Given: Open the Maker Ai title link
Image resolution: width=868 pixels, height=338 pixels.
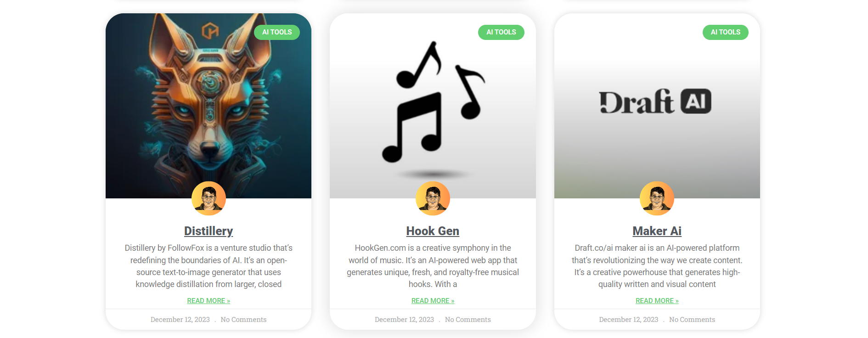Looking at the screenshot, I should point(657,231).
